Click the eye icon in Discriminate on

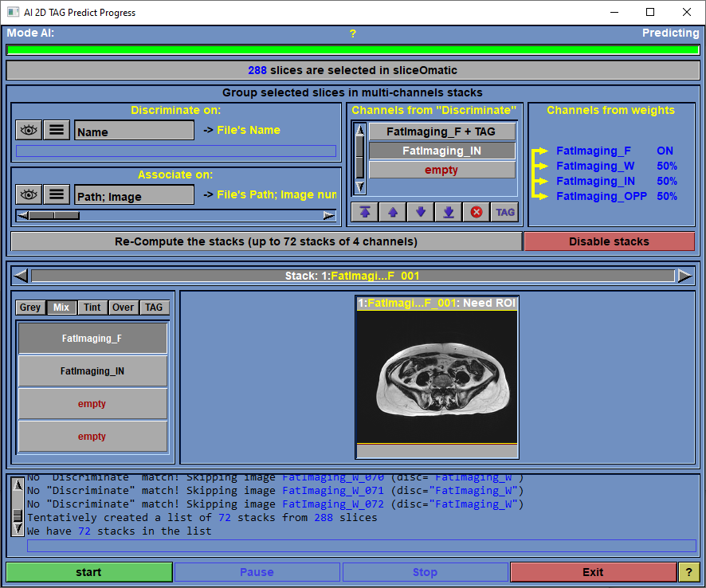click(x=29, y=130)
